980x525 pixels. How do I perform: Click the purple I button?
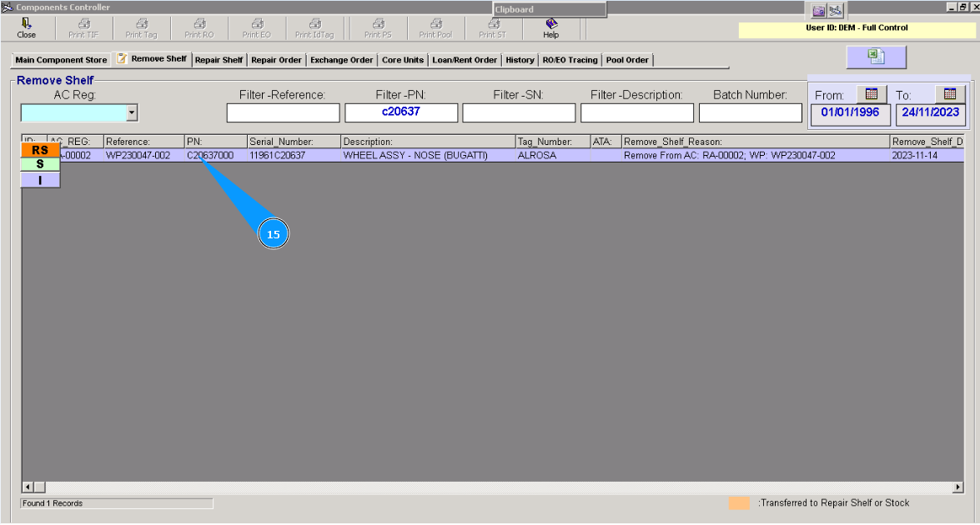click(40, 180)
